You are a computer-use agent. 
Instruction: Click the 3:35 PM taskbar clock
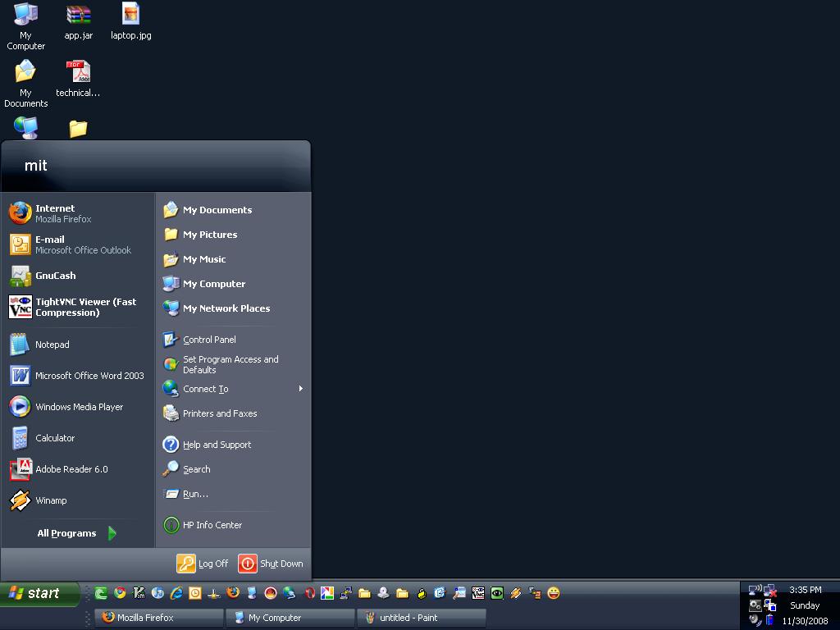[x=806, y=590]
